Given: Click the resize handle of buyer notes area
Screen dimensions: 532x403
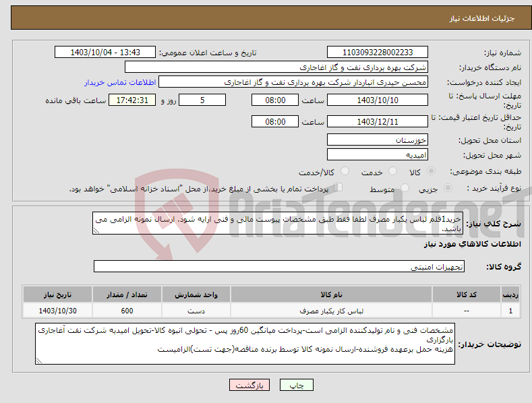Looking at the screenshot, I should (39, 361).
